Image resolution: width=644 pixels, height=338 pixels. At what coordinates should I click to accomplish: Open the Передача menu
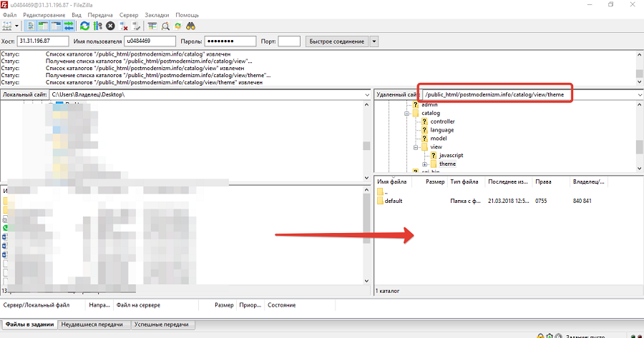[100, 15]
